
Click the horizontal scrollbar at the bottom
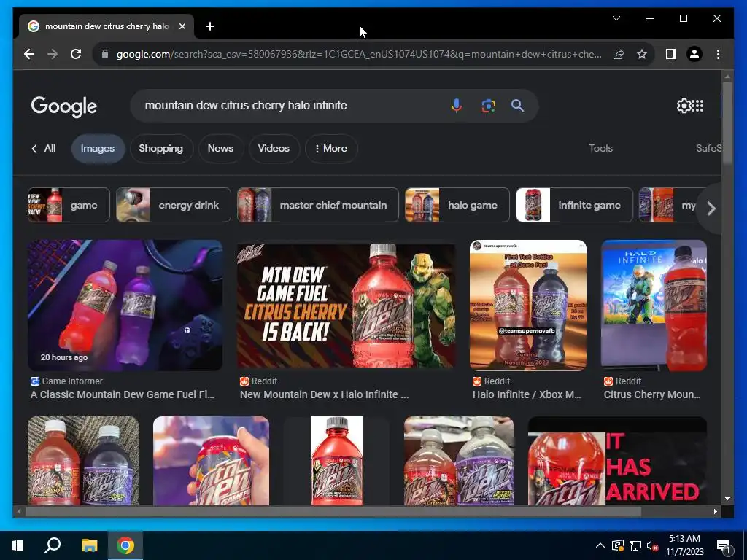(333, 511)
